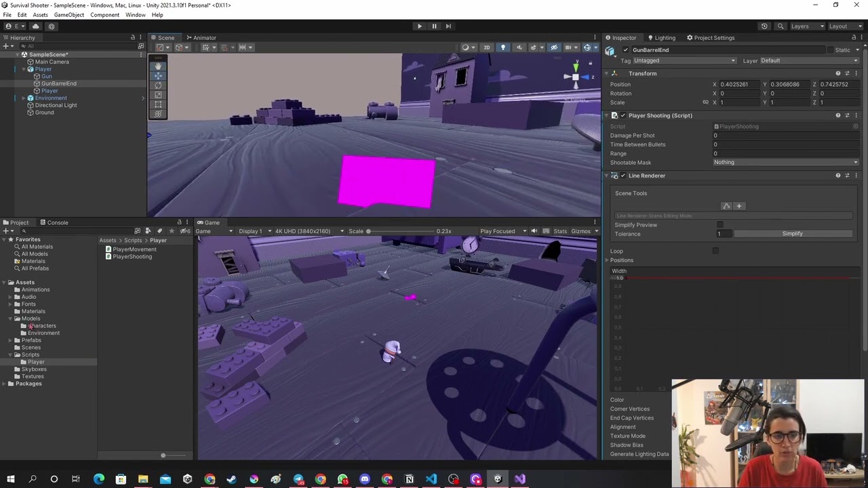Enable the Loop checkbox in Line Renderer

click(715, 251)
